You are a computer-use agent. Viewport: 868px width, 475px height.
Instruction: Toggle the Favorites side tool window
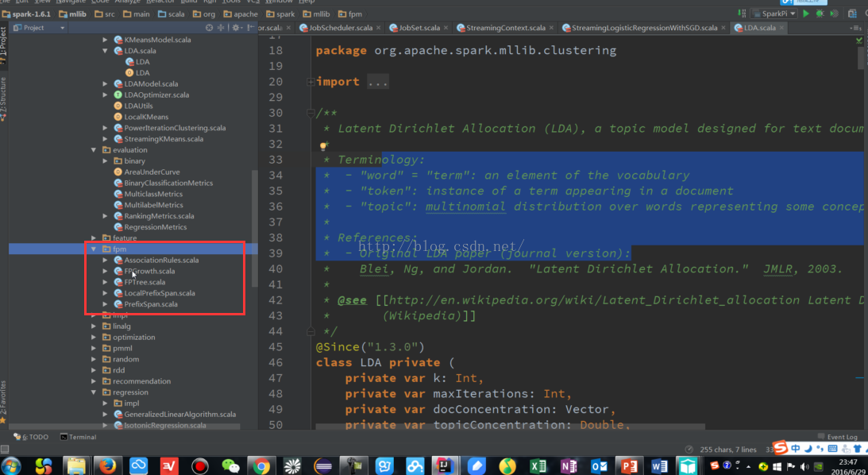pyautogui.click(x=3, y=401)
